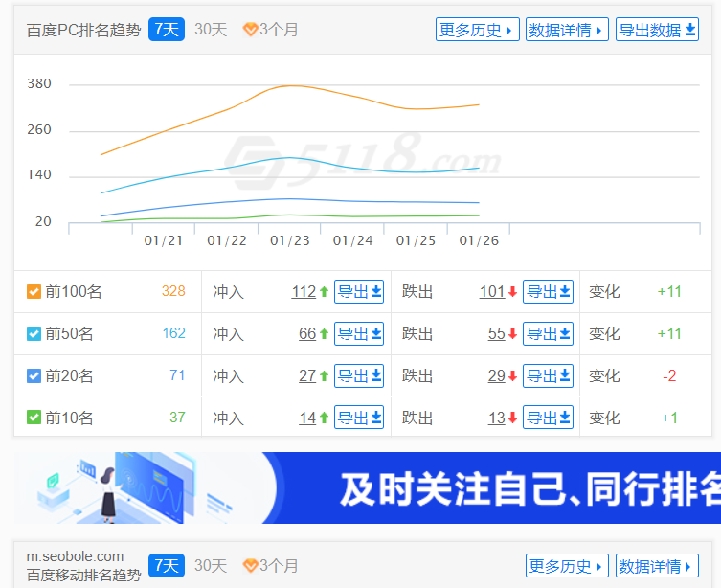721x588 pixels.
Task: Open the 27 冲入 count link
Action: (x=307, y=375)
